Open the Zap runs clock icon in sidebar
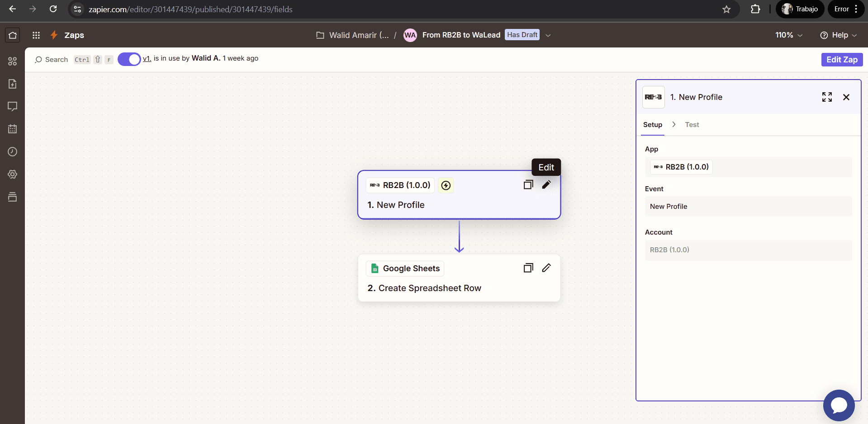This screenshot has height=424, width=868. 13,151
